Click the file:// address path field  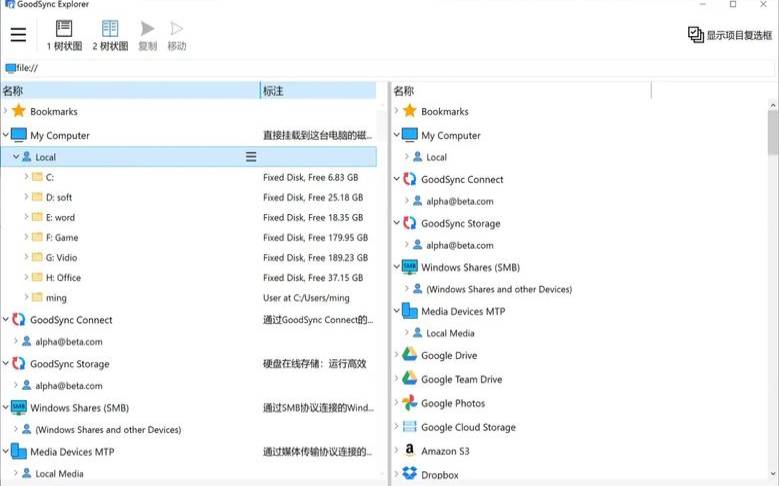388,68
